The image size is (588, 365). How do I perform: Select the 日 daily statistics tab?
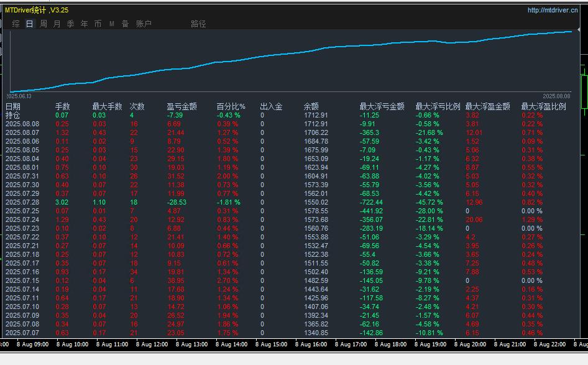30,24
